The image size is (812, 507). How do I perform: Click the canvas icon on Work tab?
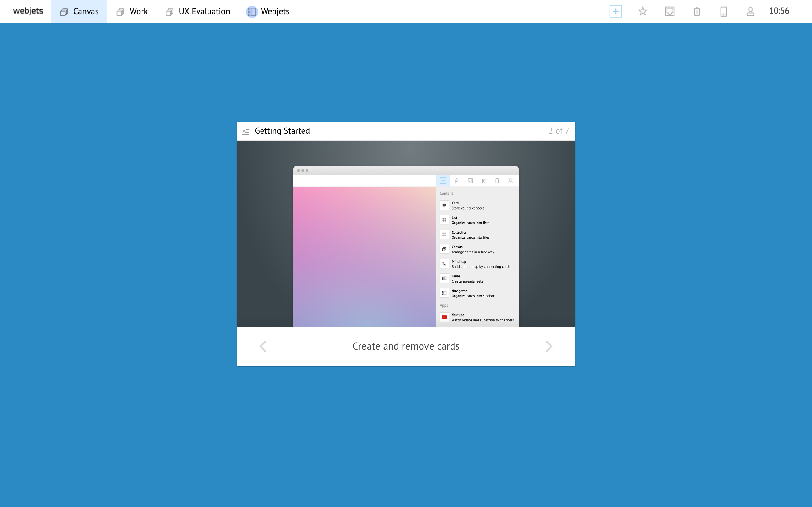120,12
